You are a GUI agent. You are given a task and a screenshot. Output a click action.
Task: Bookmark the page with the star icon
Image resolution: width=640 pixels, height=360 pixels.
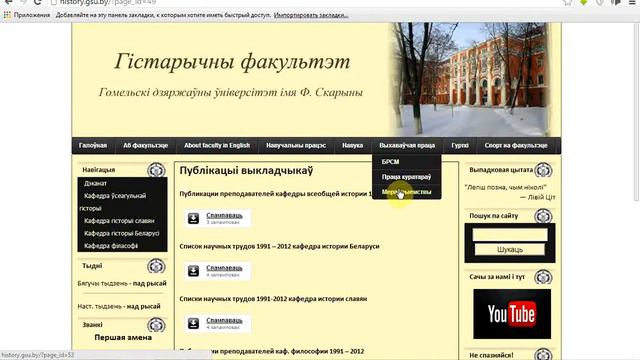568,2
